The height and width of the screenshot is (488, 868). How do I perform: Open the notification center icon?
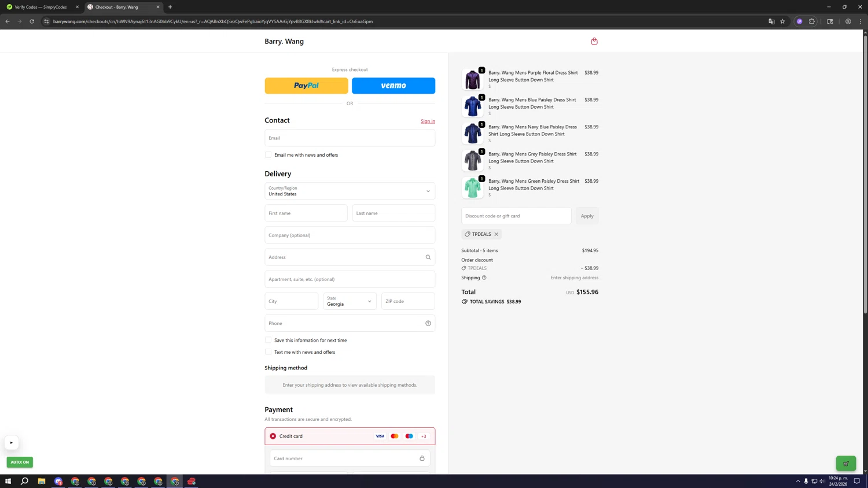tap(857, 481)
